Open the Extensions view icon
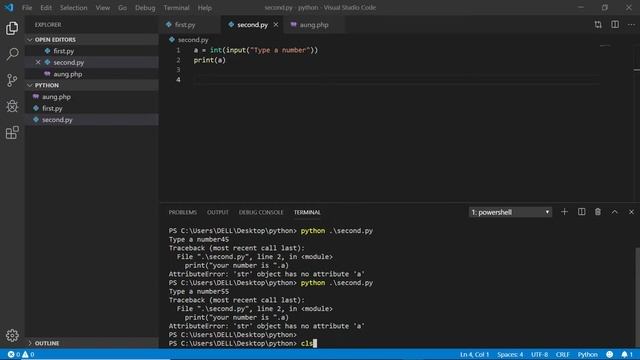Screen dimensions: 640x360 click(12, 132)
